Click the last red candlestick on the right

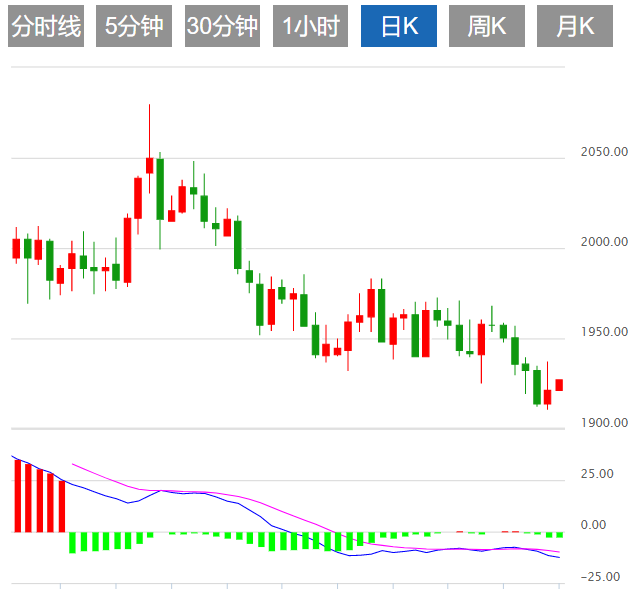[x=559, y=385]
